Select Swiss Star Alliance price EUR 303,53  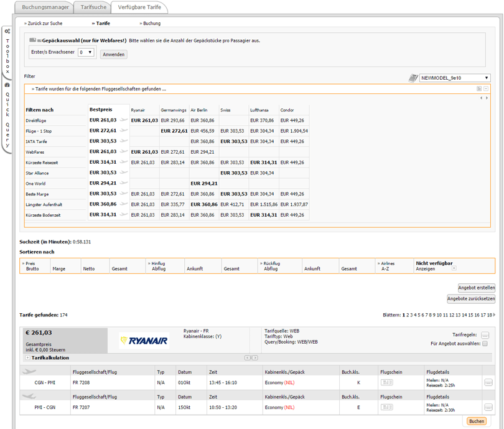pos(234,173)
